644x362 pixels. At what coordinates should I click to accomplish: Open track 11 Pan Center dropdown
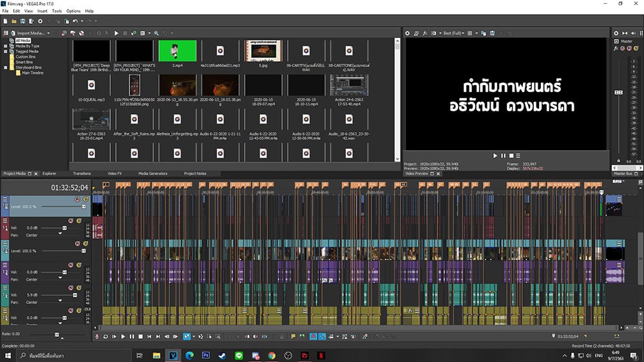(x=61, y=234)
